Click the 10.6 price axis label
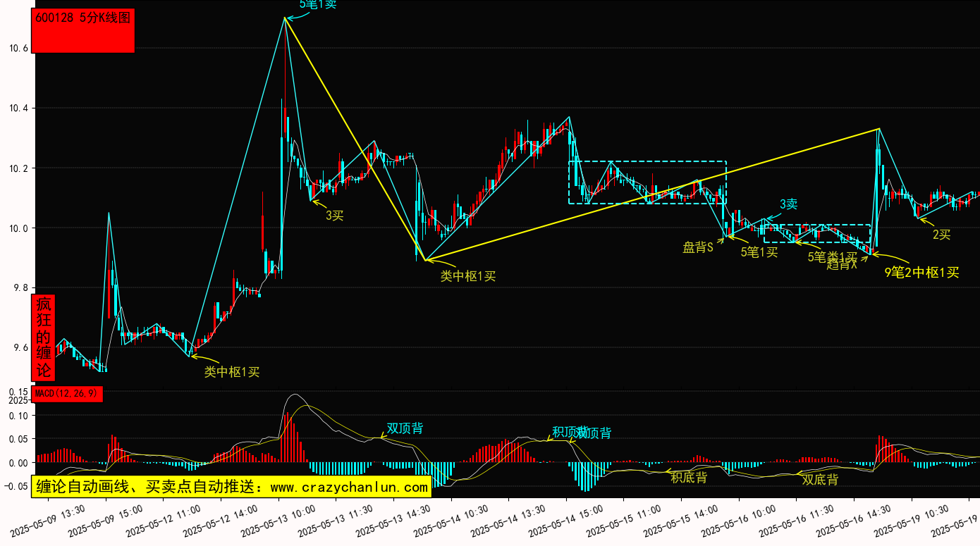 18,49
